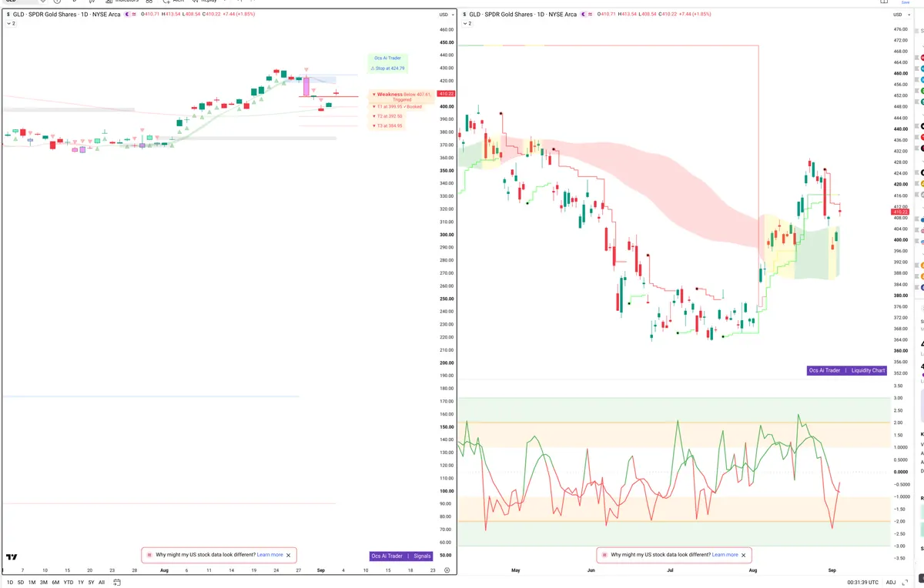The width and height of the screenshot is (924, 588).
Task: Open time axis settings gear on left chart
Action: tap(446, 570)
